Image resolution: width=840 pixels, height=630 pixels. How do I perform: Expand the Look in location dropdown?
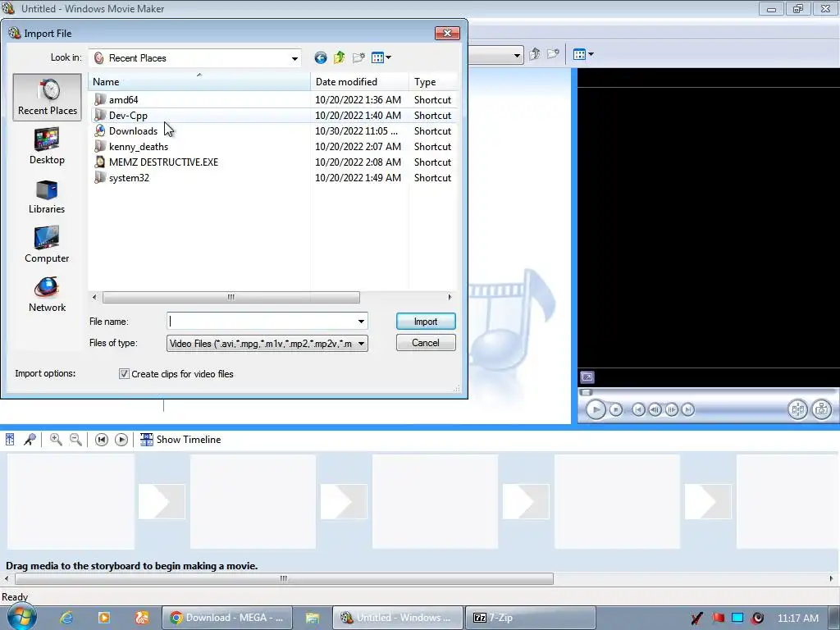(x=294, y=58)
